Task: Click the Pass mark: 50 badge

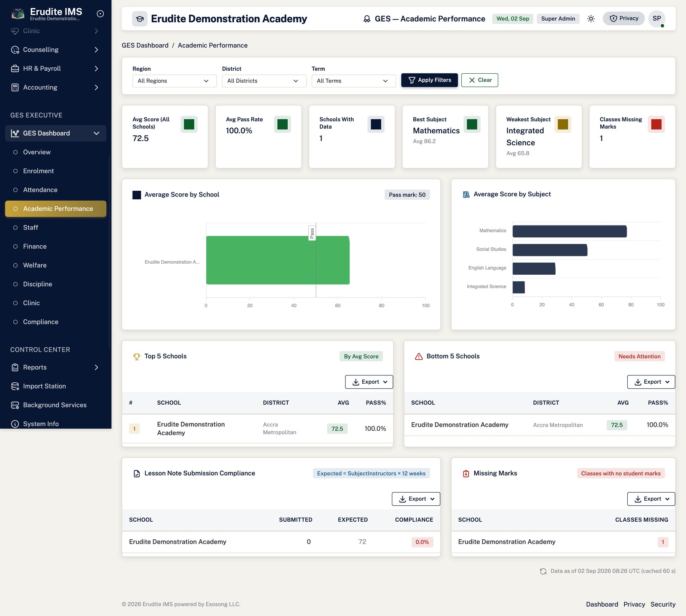Action: coord(407,195)
